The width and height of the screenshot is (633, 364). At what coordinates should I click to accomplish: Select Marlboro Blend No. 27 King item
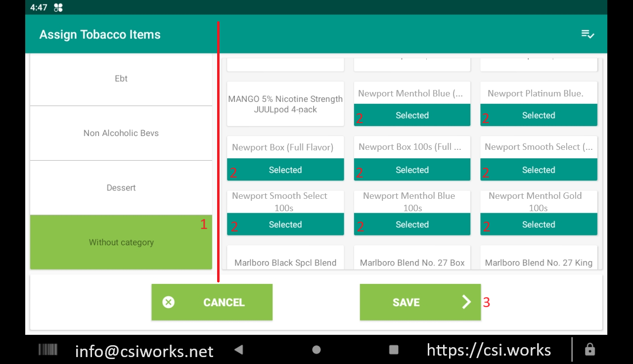pos(539,258)
